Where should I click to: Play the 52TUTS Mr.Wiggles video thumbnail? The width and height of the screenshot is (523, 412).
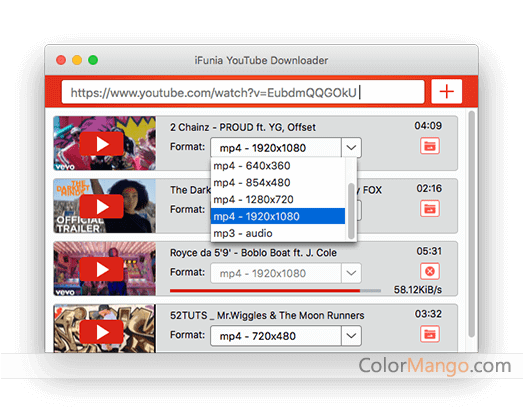click(x=101, y=332)
